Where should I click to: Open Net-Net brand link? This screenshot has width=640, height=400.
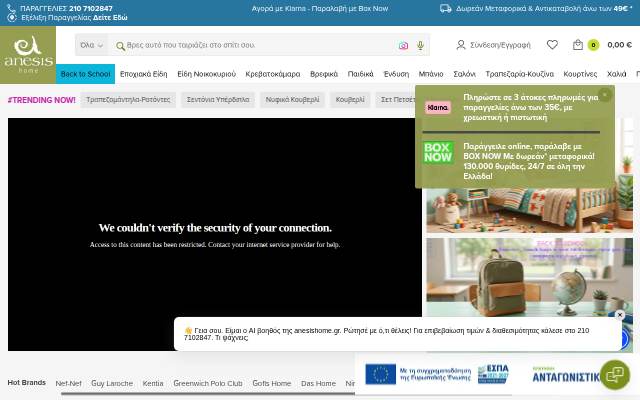point(69,383)
